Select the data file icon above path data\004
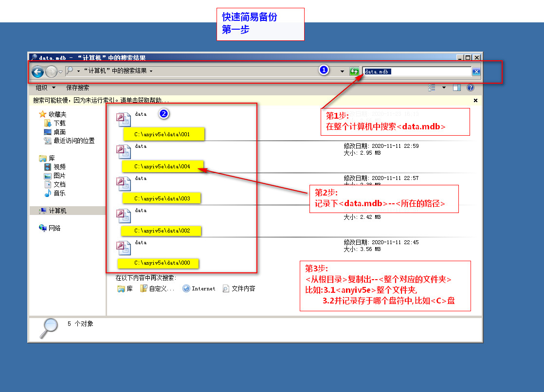544x392 pixels. (123, 152)
